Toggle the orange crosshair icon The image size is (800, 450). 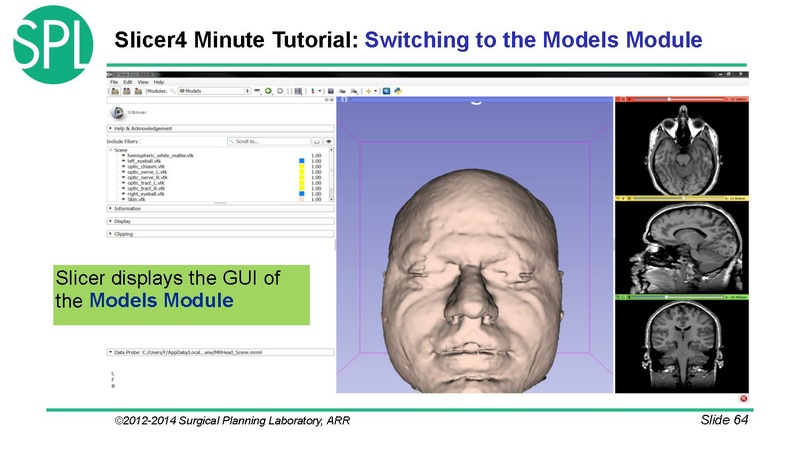tap(368, 91)
